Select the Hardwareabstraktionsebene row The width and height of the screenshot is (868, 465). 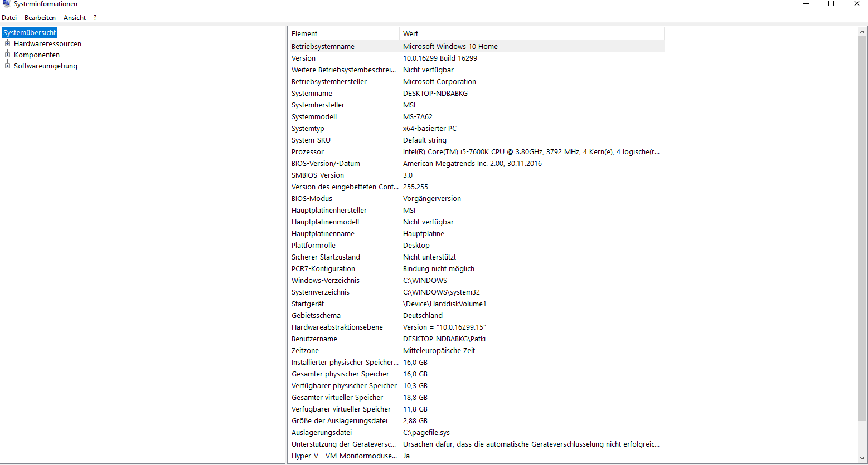coord(476,327)
